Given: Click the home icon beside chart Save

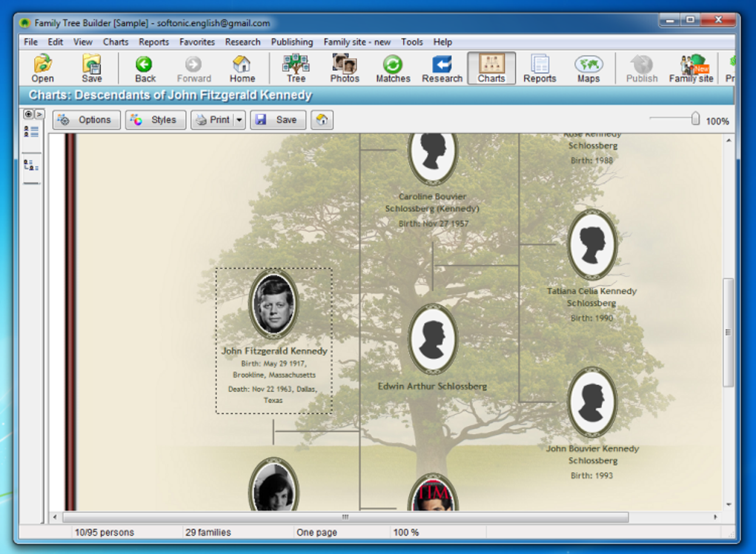Looking at the screenshot, I should click(x=322, y=120).
